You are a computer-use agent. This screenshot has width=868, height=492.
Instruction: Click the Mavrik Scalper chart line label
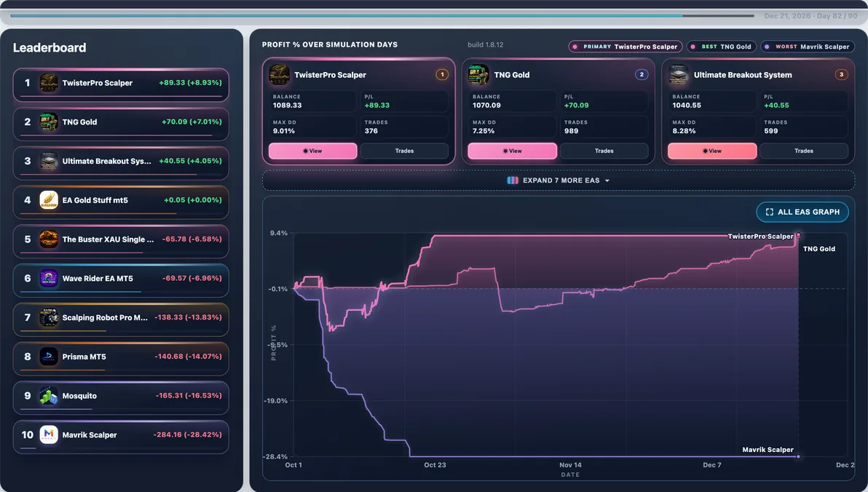pos(768,449)
